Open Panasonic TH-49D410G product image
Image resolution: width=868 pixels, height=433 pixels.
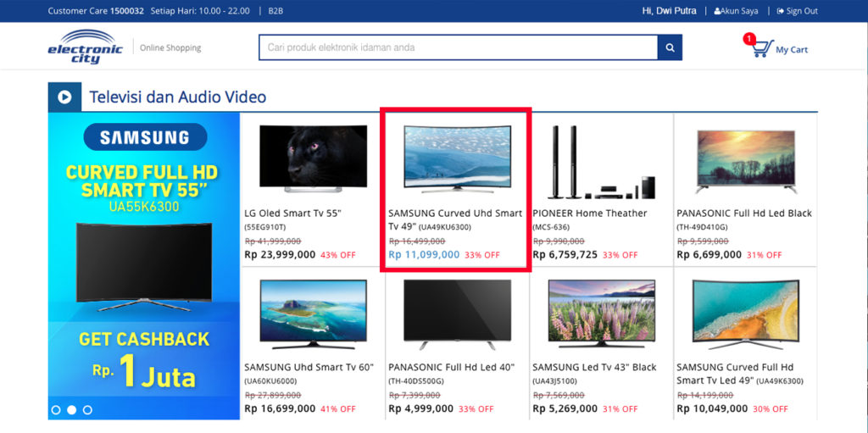pyautogui.click(x=746, y=161)
